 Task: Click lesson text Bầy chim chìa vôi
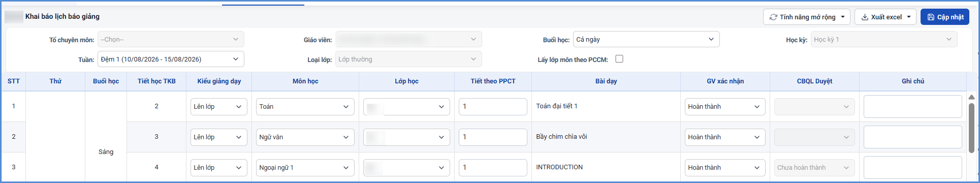pos(561,137)
